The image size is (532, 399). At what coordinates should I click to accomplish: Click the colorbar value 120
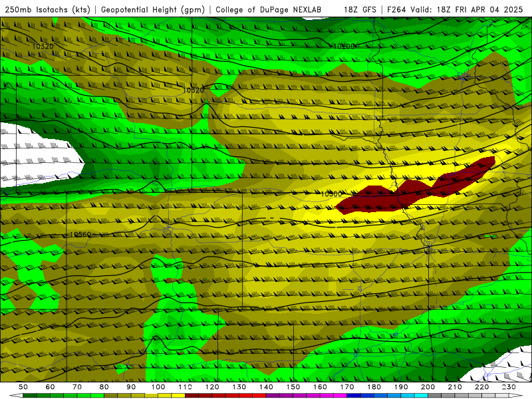tap(212, 387)
